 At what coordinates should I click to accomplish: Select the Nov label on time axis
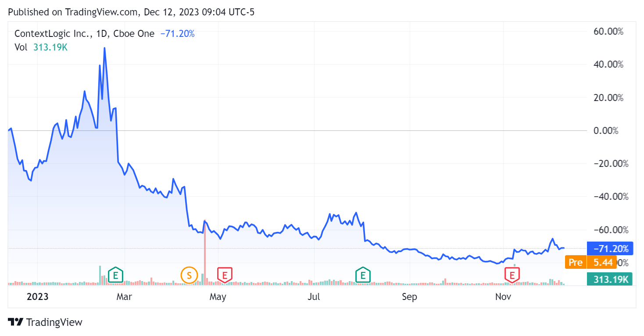pyautogui.click(x=503, y=296)
